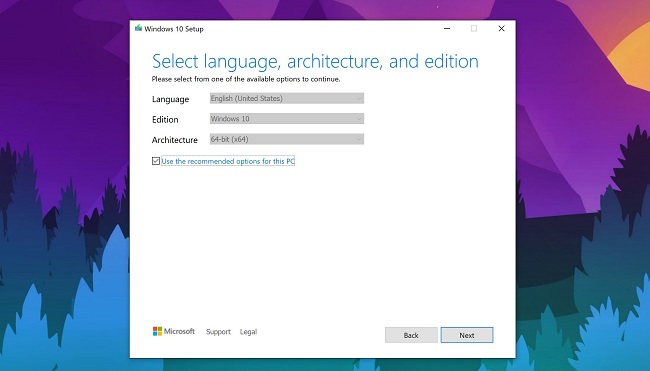Click the Microsoft logo
Image resolution: width=650 pixels, height=371 pixels.
[174, 331]
